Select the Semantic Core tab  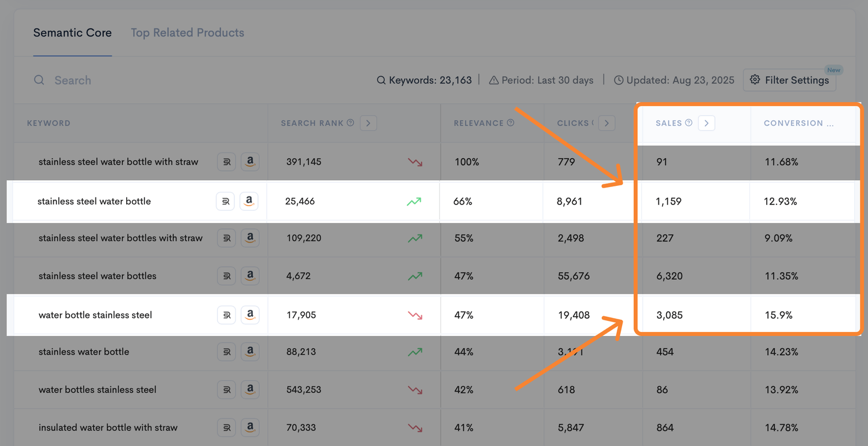tap(72, 32)
